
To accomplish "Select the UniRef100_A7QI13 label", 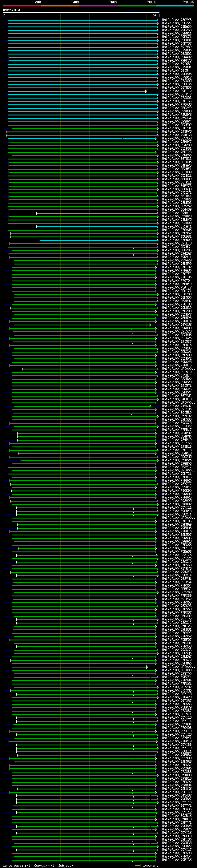I will (176, 450).
